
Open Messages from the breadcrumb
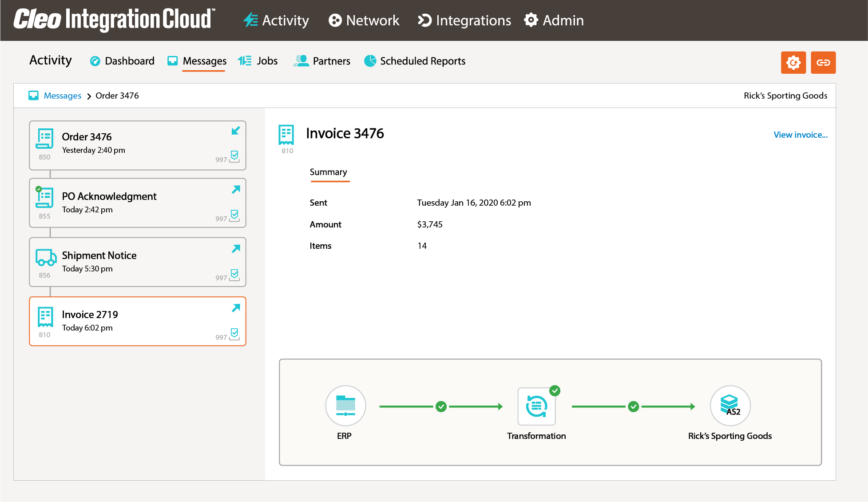point(62,96)
